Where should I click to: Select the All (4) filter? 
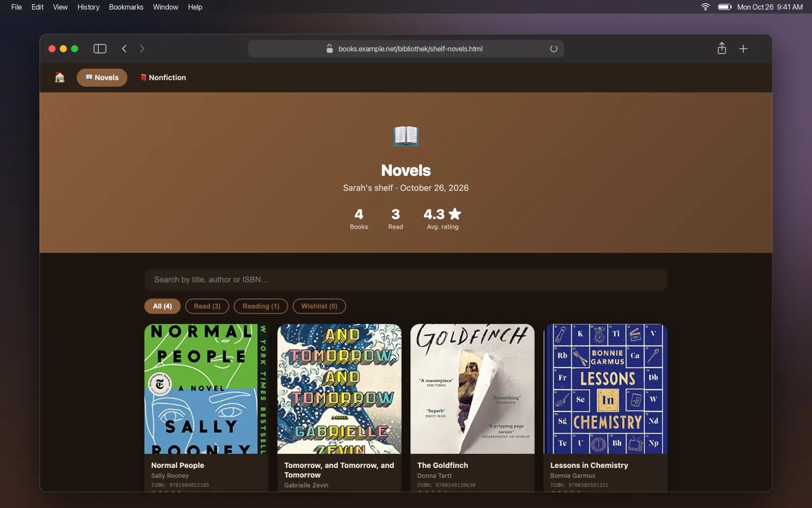tap(162, 306)
